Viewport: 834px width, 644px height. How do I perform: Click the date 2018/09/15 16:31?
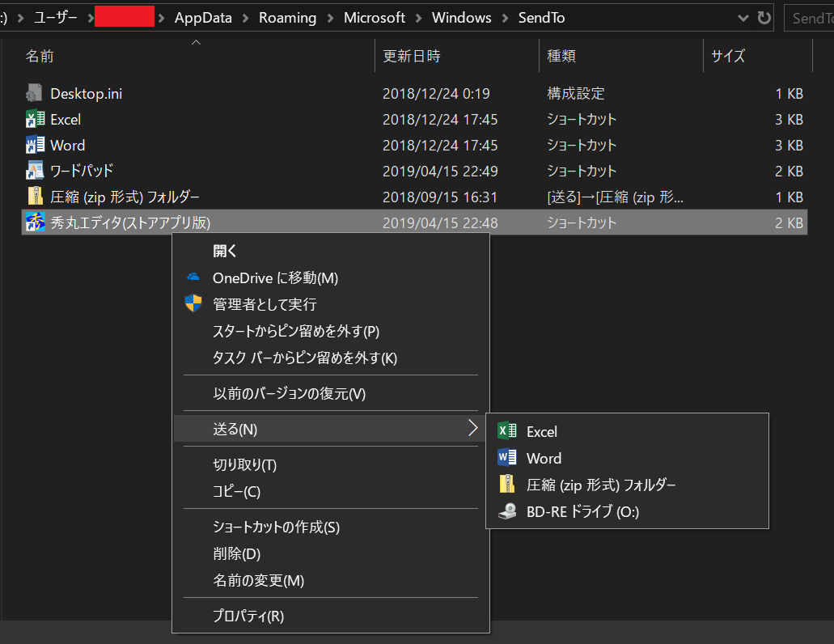[440, 197]
